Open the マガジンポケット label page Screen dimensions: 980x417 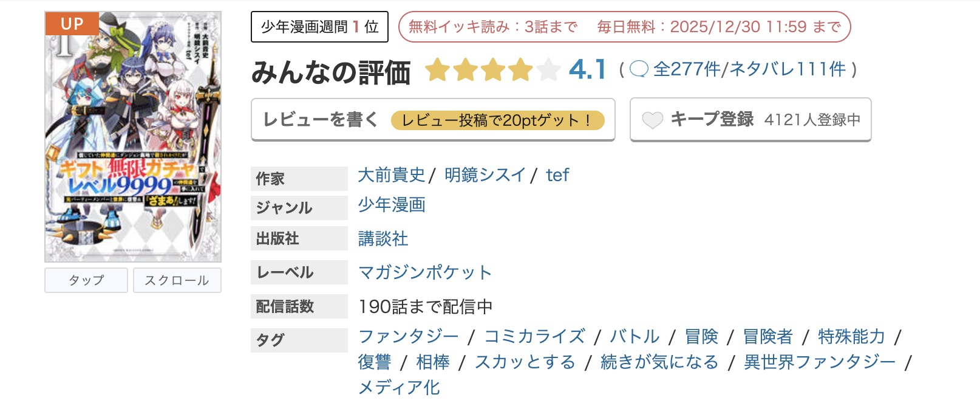[x=424, y=273]
